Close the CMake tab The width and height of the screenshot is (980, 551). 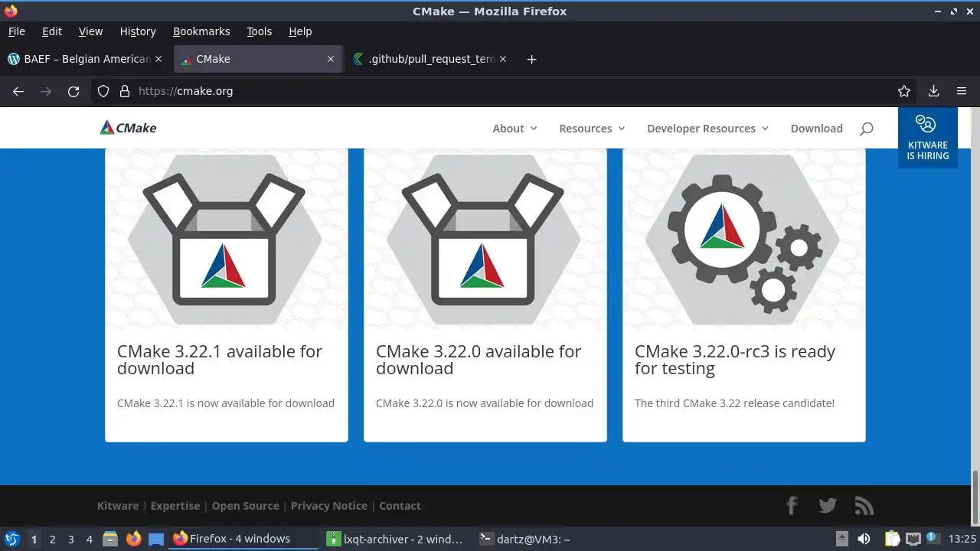[x=331, y=59]
